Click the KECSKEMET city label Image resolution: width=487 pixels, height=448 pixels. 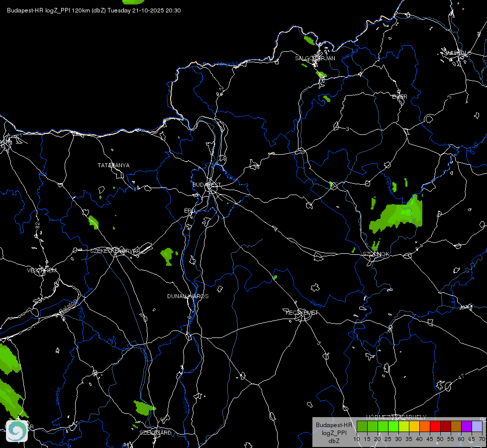pos(302,313)
